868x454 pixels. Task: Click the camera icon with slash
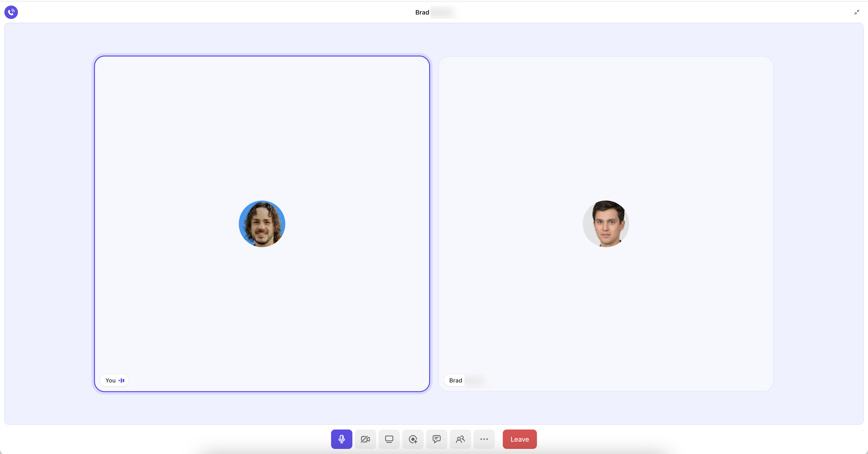[365, 439]
